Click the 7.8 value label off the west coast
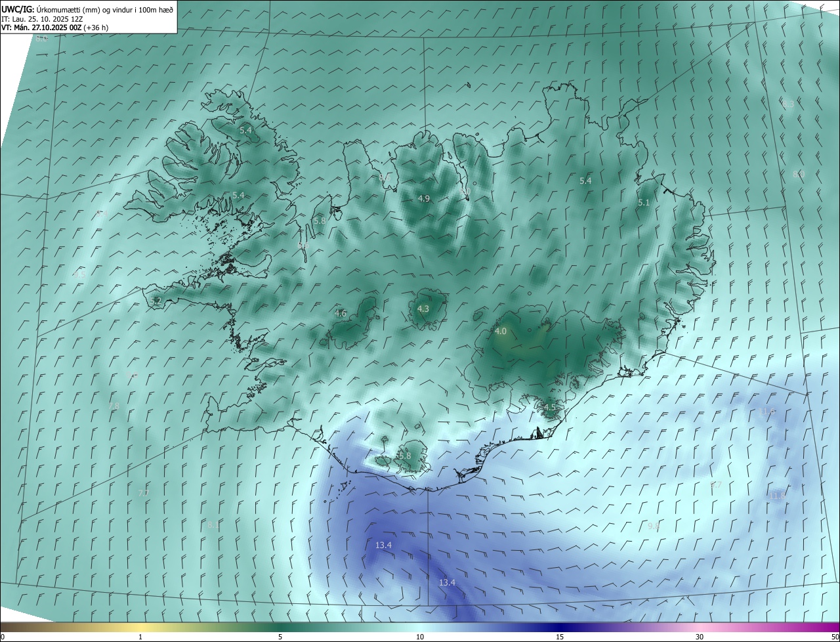Screen dimensions: 840x642 click(114, 406)
